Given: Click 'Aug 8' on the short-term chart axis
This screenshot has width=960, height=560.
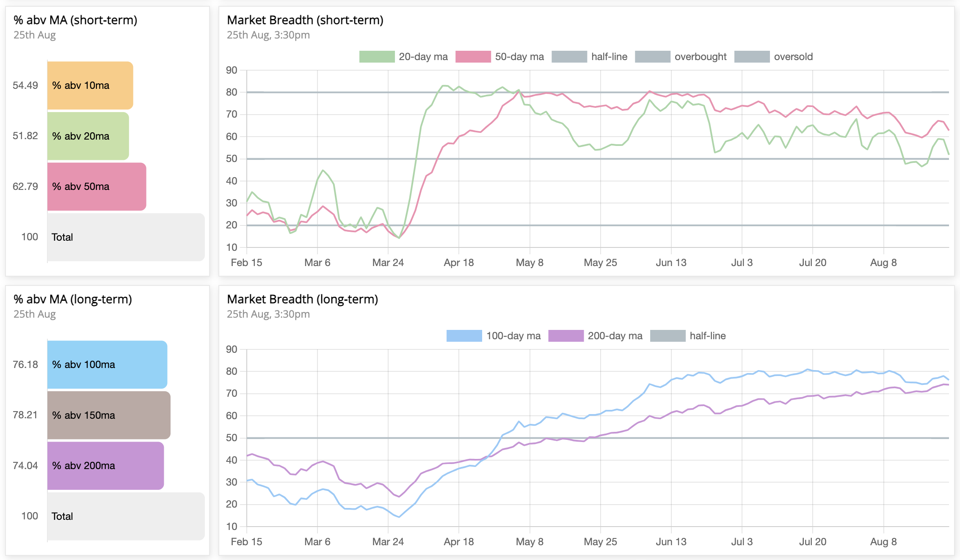Looking at the screenshot, I should coord(883,263).
